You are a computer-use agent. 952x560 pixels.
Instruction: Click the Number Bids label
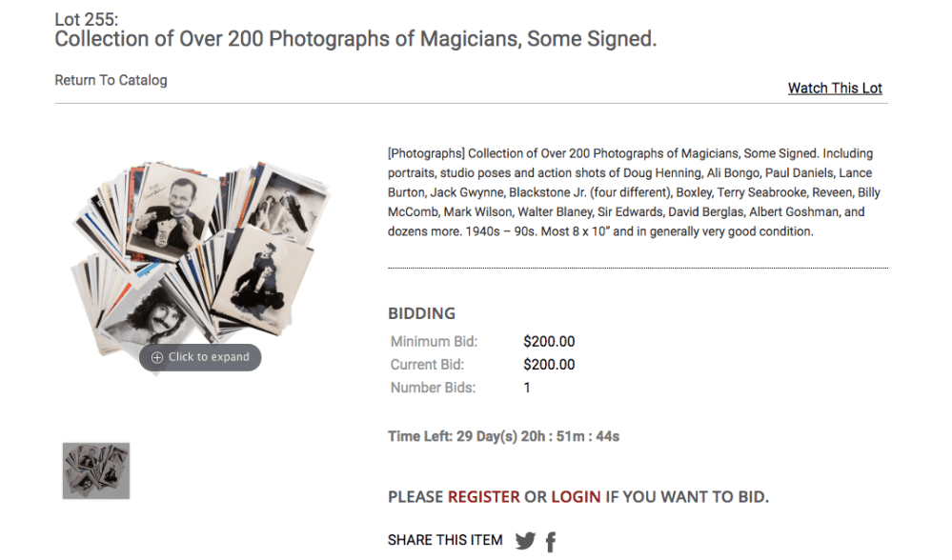coord(433,388)
